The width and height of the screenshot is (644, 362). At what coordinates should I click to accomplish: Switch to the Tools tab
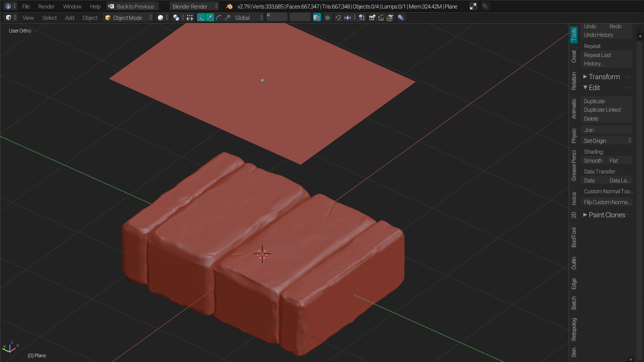pos(574,34)
